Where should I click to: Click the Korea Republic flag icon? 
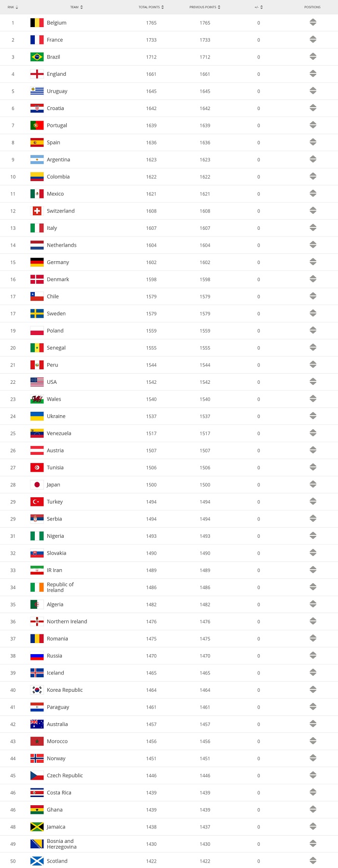coord(37,690)
